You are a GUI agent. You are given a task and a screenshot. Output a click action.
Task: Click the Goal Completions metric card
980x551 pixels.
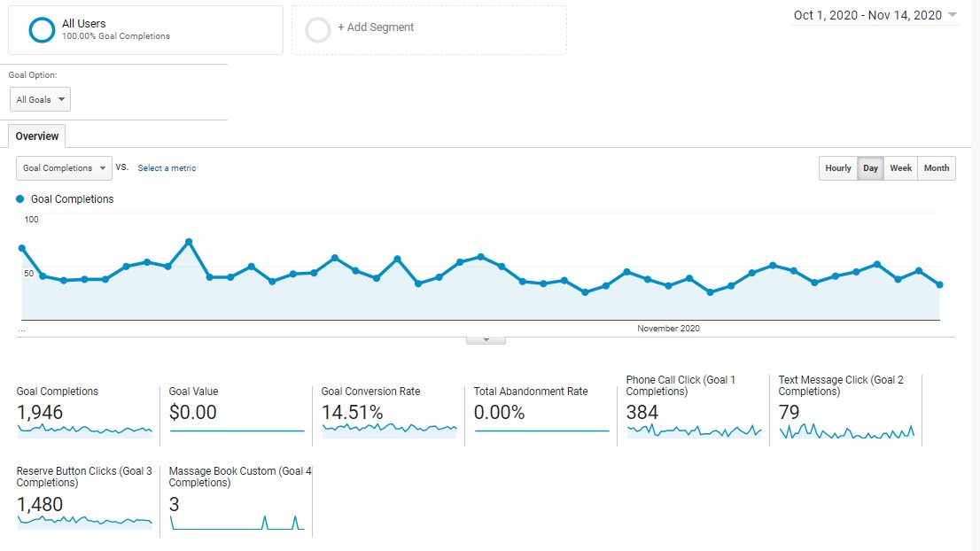[84, 409]
